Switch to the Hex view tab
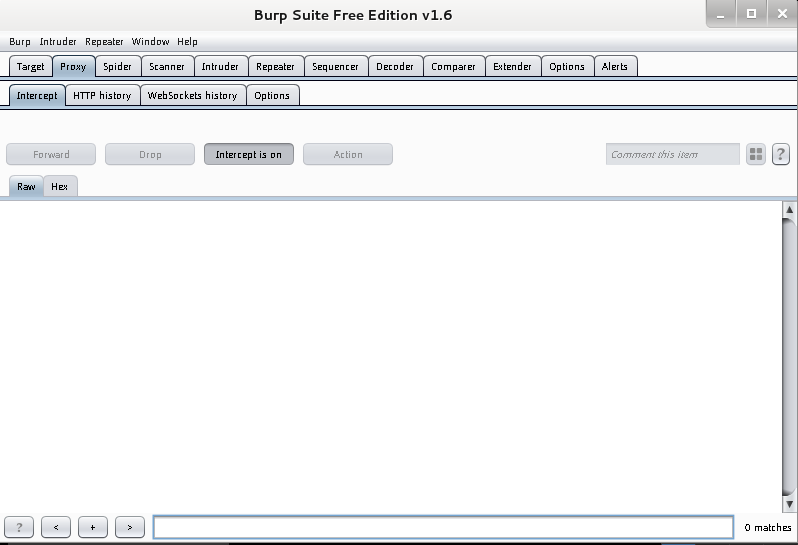Screen dimensions: 798x545 click(60, 187)
